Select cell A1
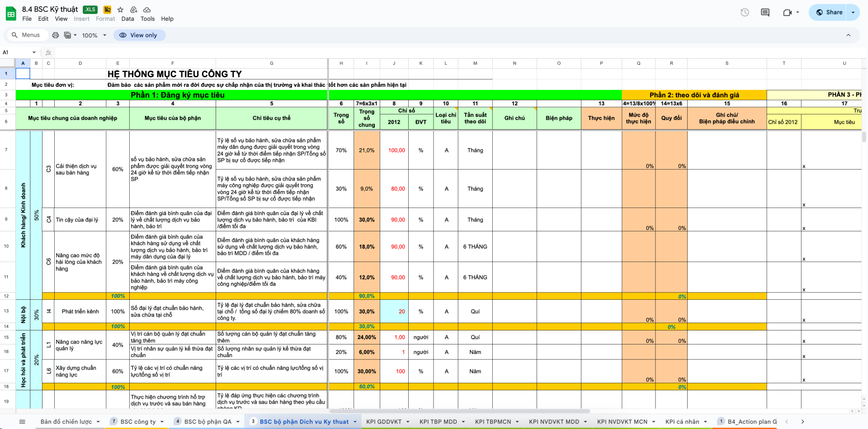The height and width of the screenshot is (429, 868). pos(23,73)
